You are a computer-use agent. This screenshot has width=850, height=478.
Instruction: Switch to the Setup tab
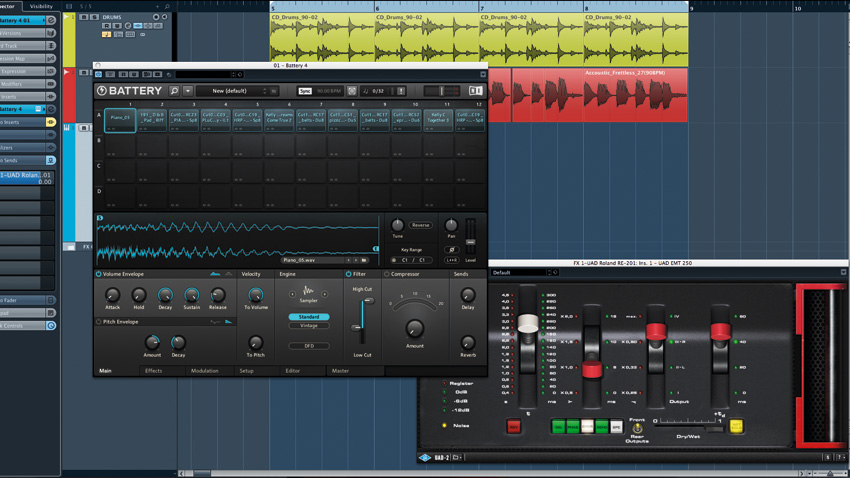[x=247, y=371]
